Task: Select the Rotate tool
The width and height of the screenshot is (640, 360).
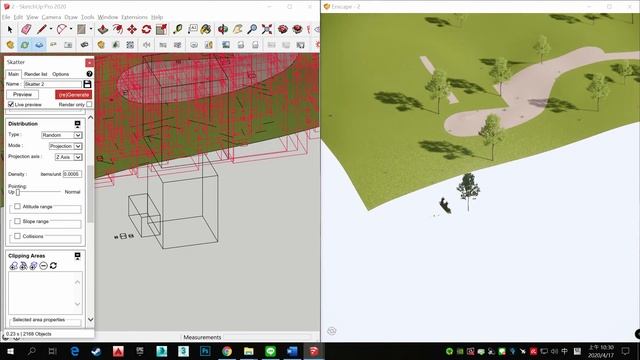Action: click(147, 29)
